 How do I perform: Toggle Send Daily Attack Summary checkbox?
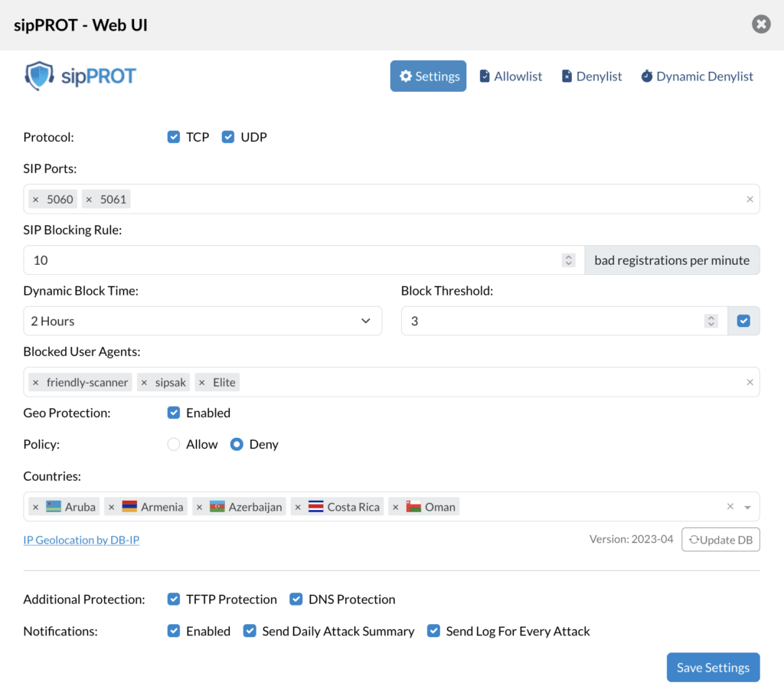[250, 631]
